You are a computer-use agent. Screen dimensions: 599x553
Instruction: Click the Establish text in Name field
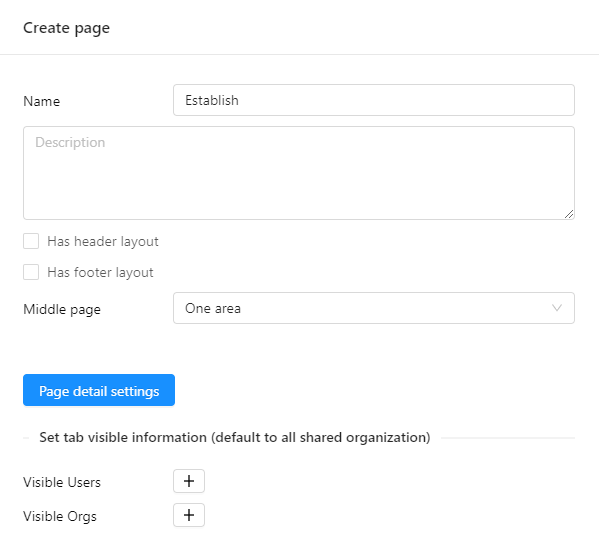pos(212,100)
